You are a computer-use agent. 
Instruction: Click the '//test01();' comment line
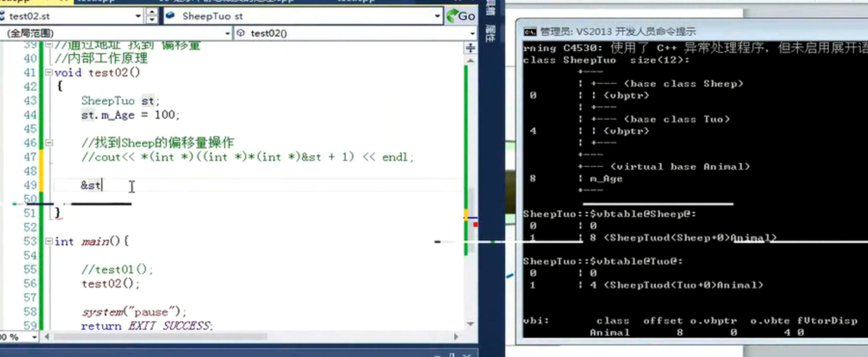[x=117, y=269]
